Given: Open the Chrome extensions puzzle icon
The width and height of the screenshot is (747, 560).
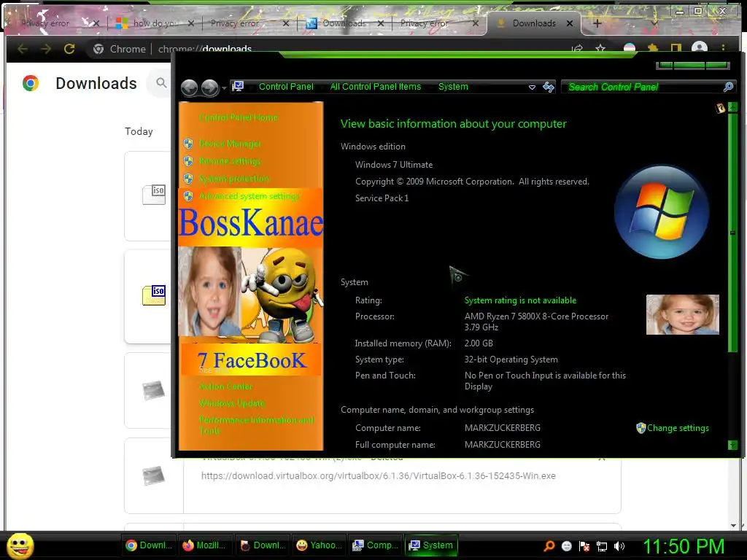Looking at the screenshot, I should tap(653, 48).
